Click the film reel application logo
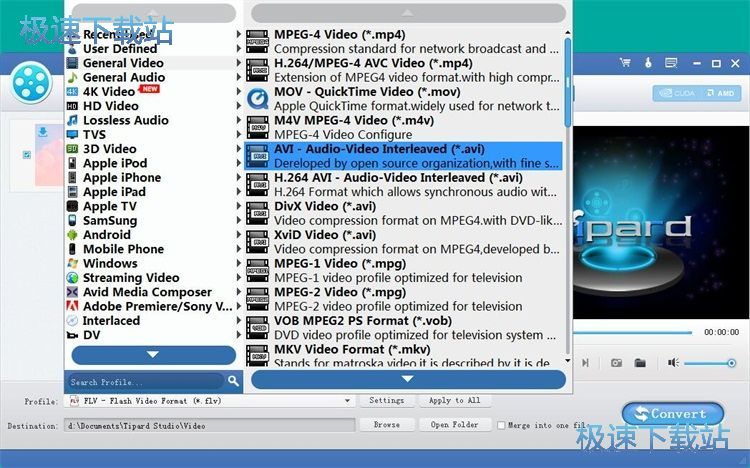The image size is (750, 468). 31,83
